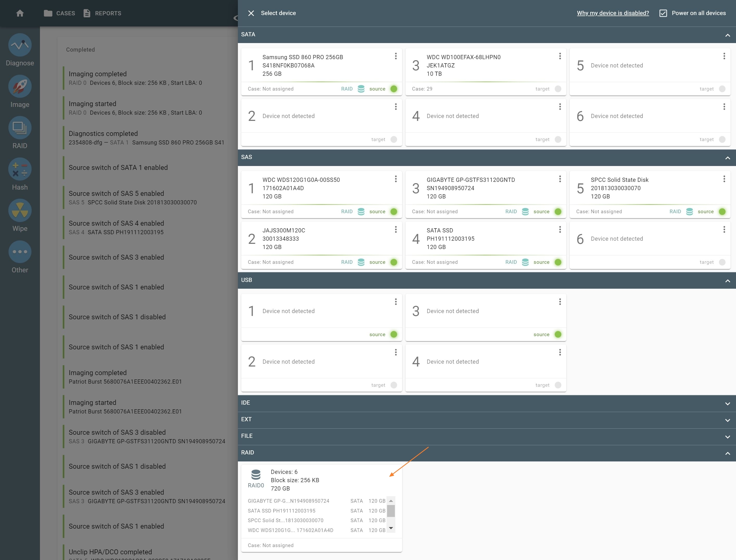The height and width of the screenshot is (560, 736).
Task: Go to the home screen icon
Action: 20,13
